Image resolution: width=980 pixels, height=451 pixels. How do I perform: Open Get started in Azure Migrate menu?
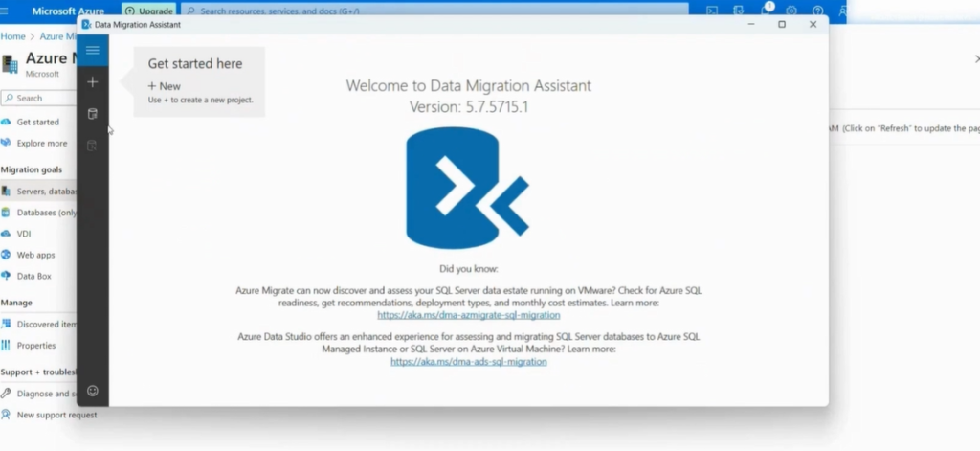(38, 122)
